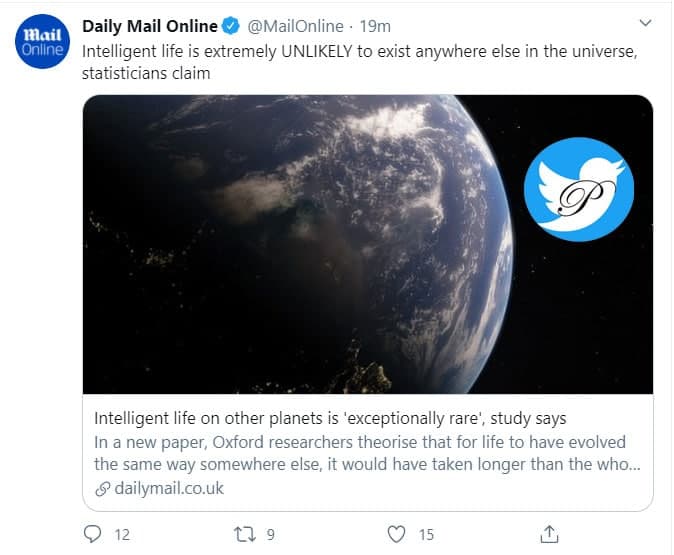674x555 pixels.
Task: Click the @MailOnline handle
Action: tap(294, 26)
